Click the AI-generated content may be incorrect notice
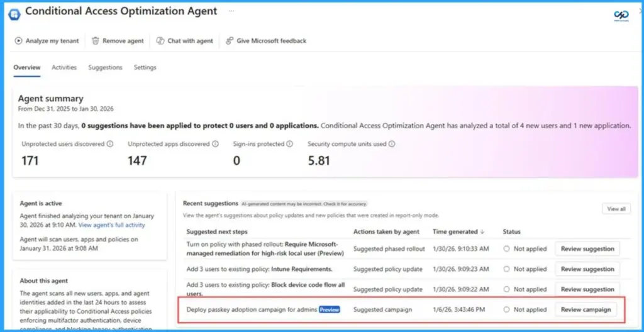This screenshot has height=332, width=644. coord(304,204)
